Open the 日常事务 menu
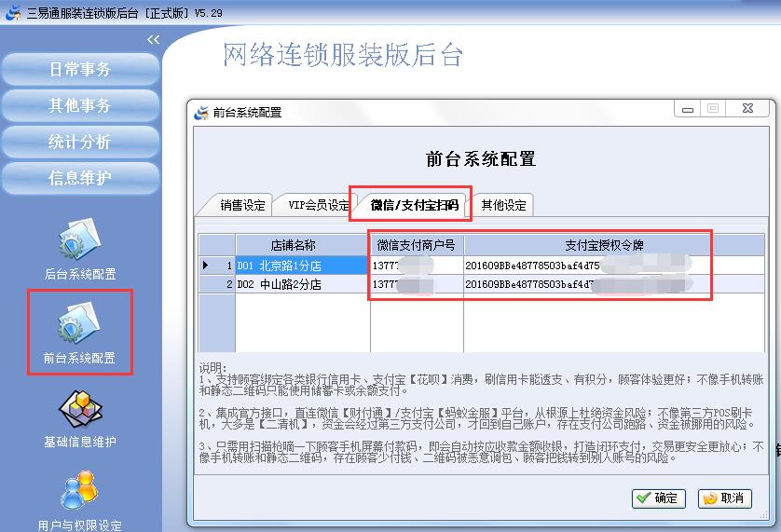The image size is (781, 532). click(x=80, y=69)
